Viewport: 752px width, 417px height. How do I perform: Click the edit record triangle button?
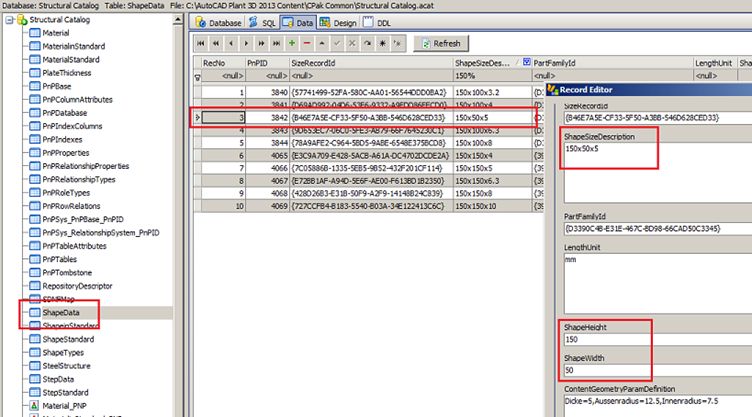[x=322, y=43]
